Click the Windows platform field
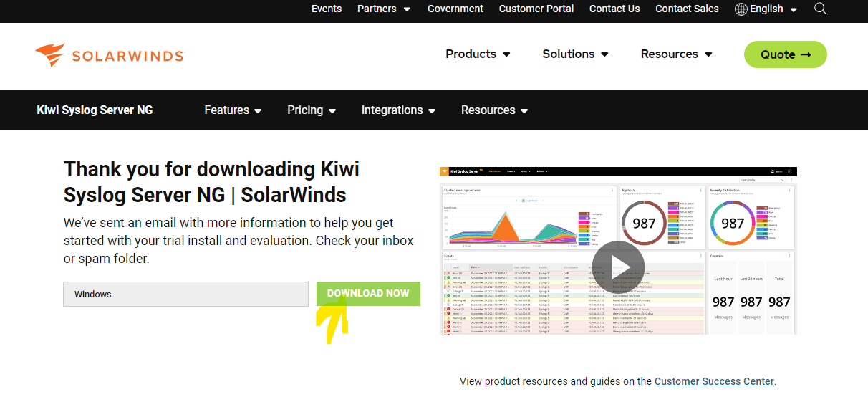 (x=185, y=294)
